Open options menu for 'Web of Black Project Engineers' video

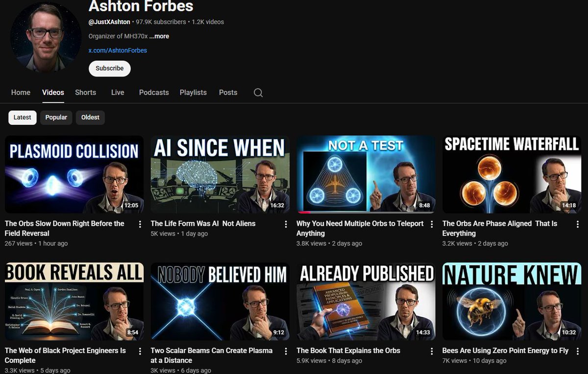[x=140, y=351]
